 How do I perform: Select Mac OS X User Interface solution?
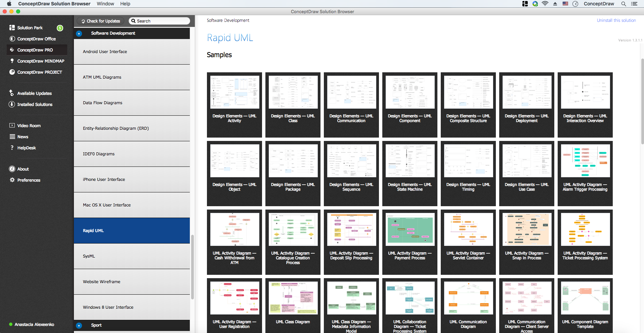132,205
